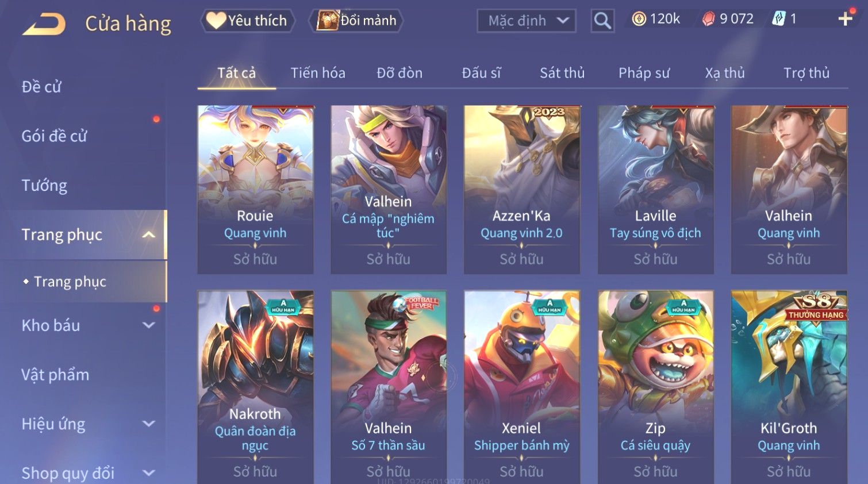Image resolution: width=868 pixels, height=484 pixels.
Task: Switch to the Tiến hóa tab
Action: click(318, 73)
